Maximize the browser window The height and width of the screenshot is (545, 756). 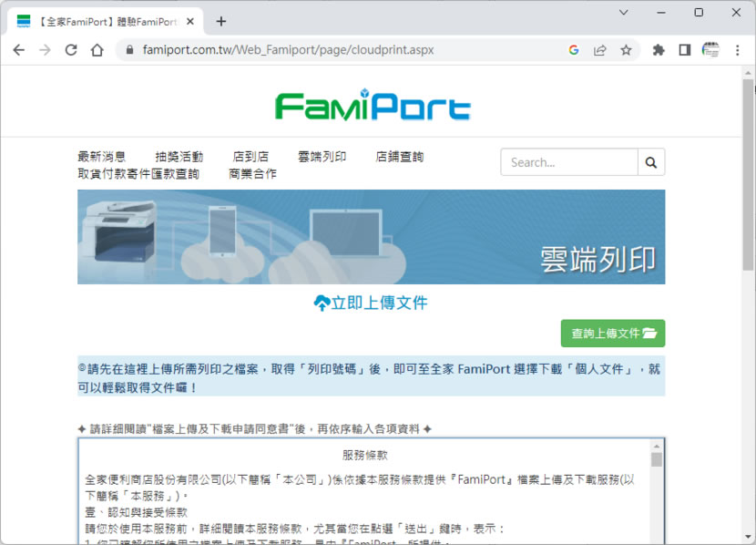[699, 13]
